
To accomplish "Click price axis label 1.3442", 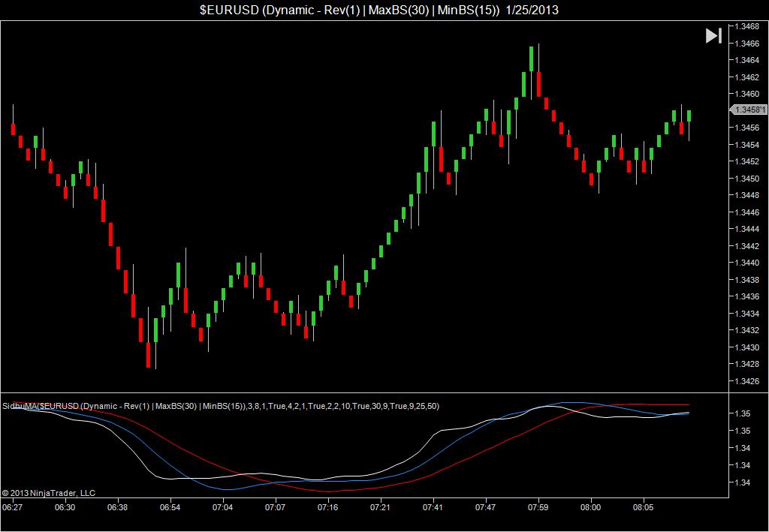I will (x=747, y=246).
